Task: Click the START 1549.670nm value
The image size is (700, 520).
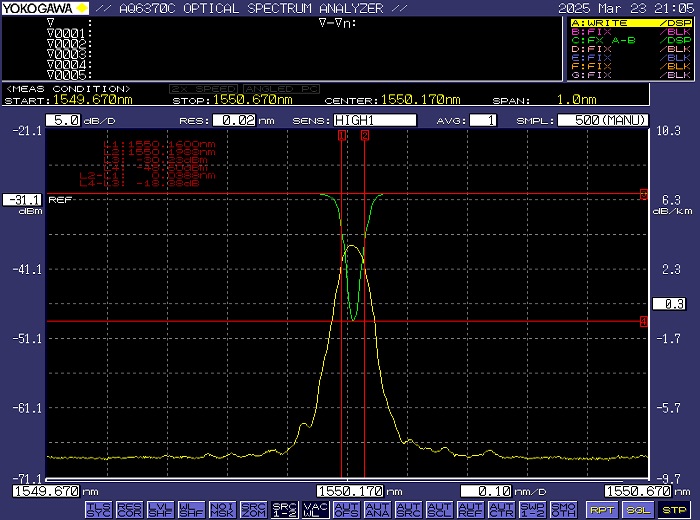Action: pos(93,100)
